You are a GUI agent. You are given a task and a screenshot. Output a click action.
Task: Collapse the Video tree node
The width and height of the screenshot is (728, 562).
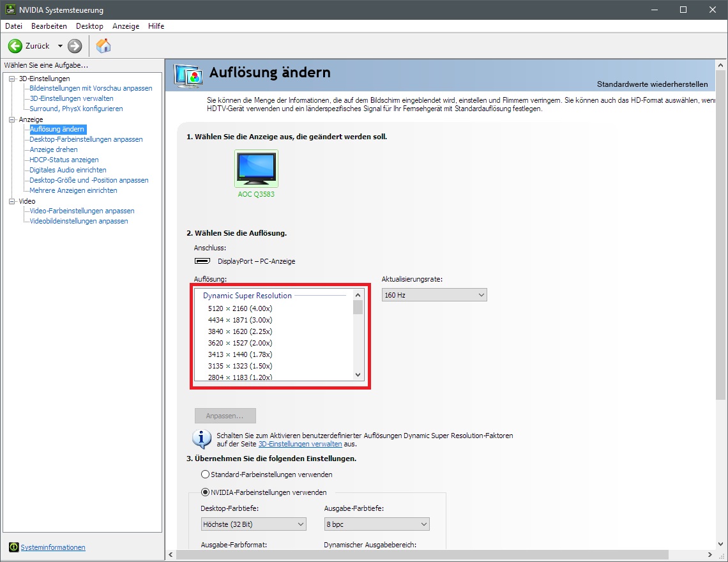12,201
